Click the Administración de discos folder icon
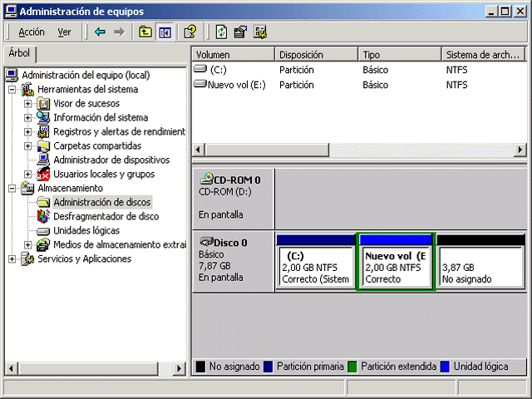Screen dimensions: 532x399 (43, 202)
